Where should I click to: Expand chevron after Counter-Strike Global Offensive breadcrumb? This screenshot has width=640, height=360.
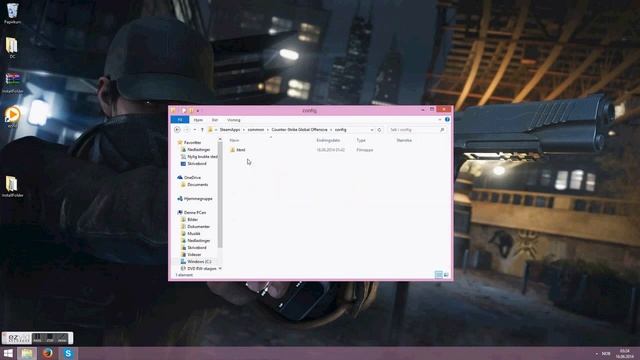[x=331, y=129]
